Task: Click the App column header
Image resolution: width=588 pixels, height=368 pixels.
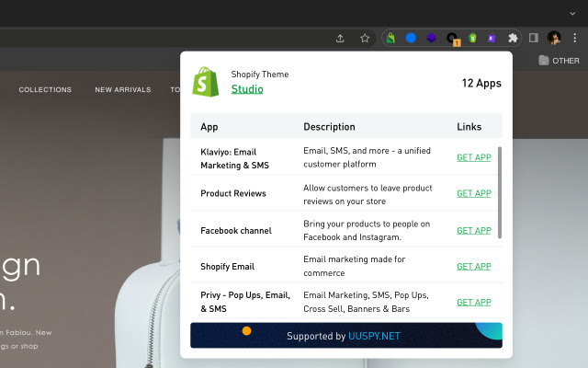Action: click(209, 127)
